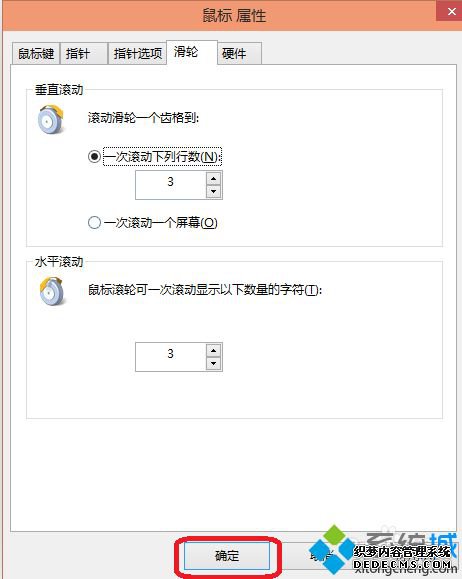Screen dimensions: 462x579
Task: Click the 一次滚动一个屏幕(O) label text
Action: 161,223
